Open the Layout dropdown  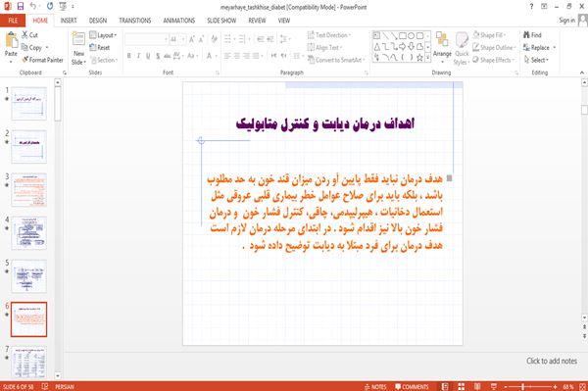103,35
